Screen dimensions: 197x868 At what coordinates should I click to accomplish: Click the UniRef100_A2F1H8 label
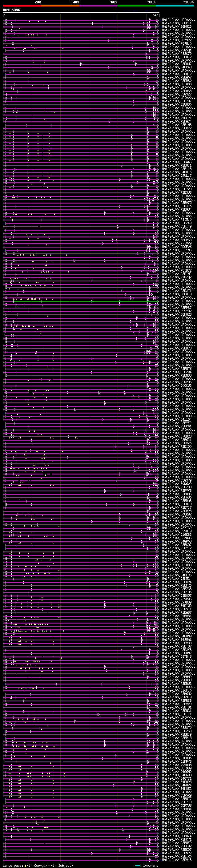(177, 125)
